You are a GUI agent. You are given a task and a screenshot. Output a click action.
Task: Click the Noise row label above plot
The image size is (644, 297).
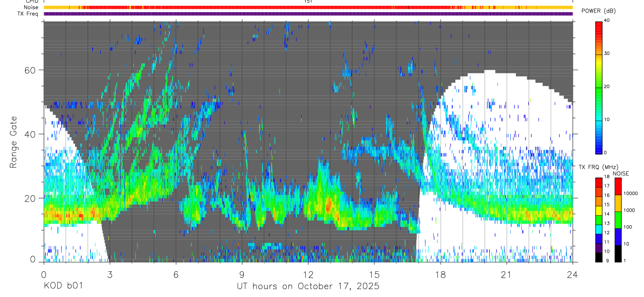(31, 7)
